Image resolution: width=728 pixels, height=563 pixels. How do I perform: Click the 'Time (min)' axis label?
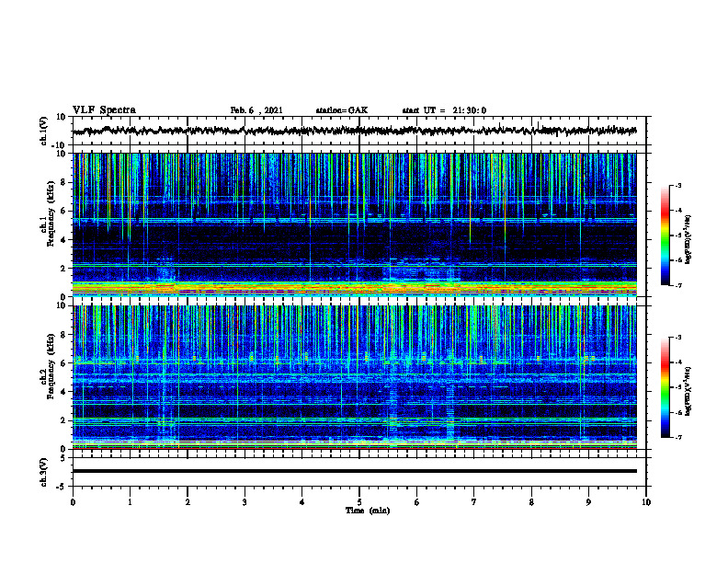368,511
